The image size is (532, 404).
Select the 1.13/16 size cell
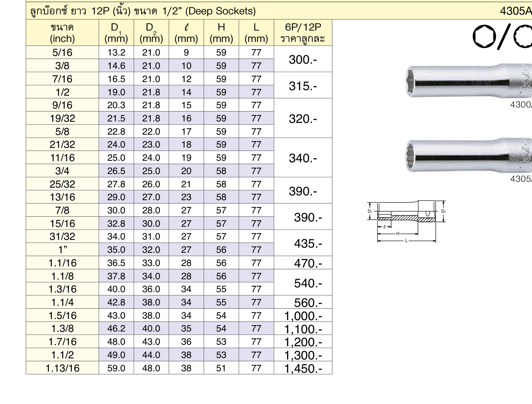pos(63,368)
